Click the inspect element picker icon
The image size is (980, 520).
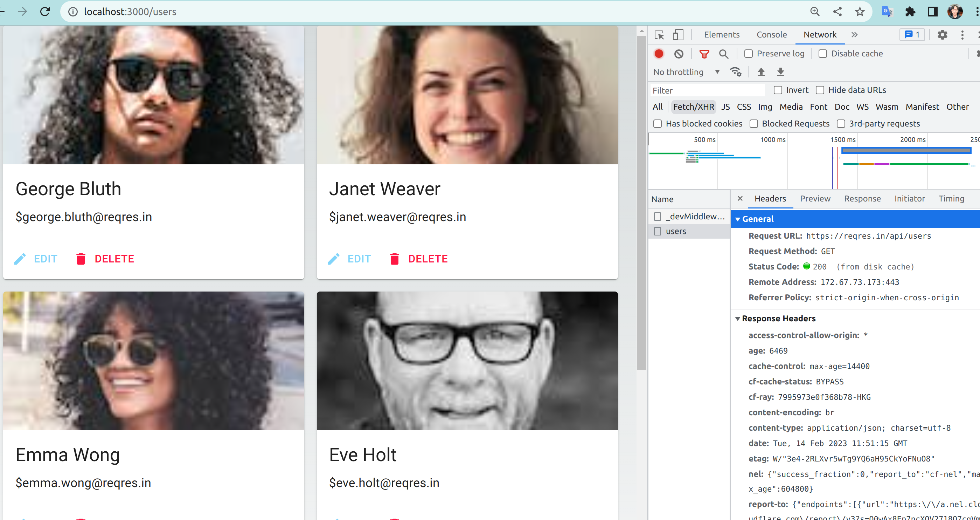(659, 35)
